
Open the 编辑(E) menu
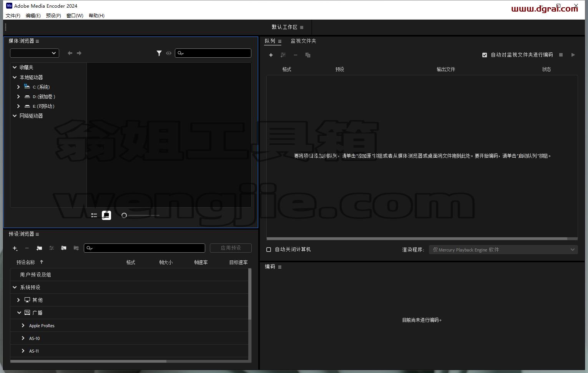[x=33, y=16]
